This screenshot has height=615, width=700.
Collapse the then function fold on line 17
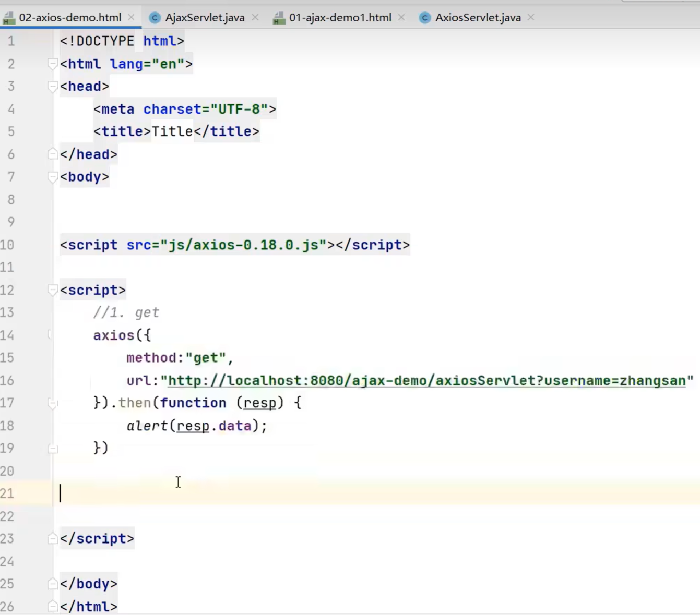52,403
